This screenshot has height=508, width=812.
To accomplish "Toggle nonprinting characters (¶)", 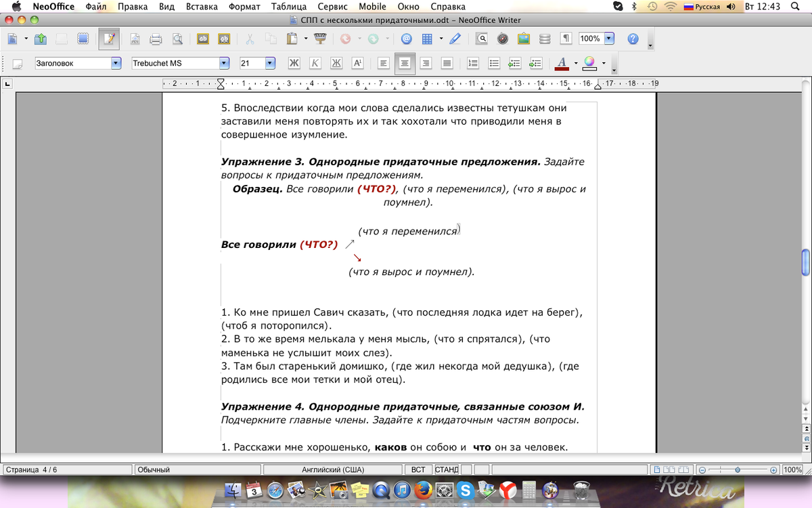I will (566, 39).
